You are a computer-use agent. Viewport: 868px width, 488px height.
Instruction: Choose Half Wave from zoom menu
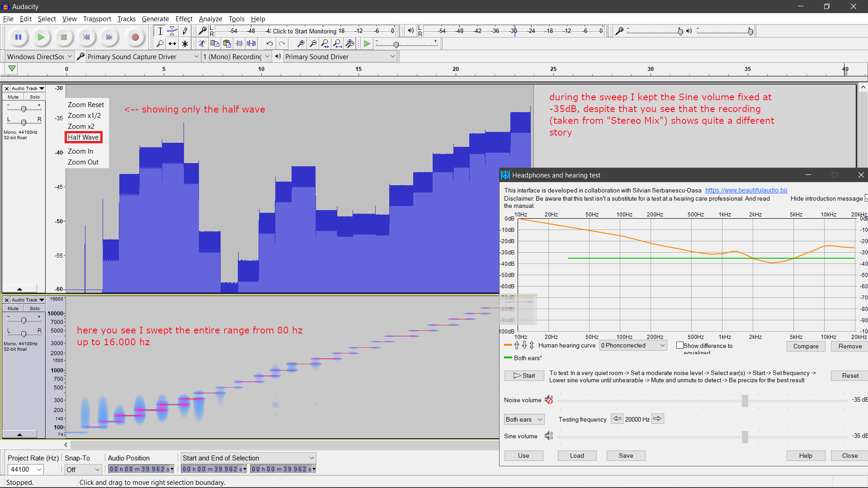pos(83,137)
